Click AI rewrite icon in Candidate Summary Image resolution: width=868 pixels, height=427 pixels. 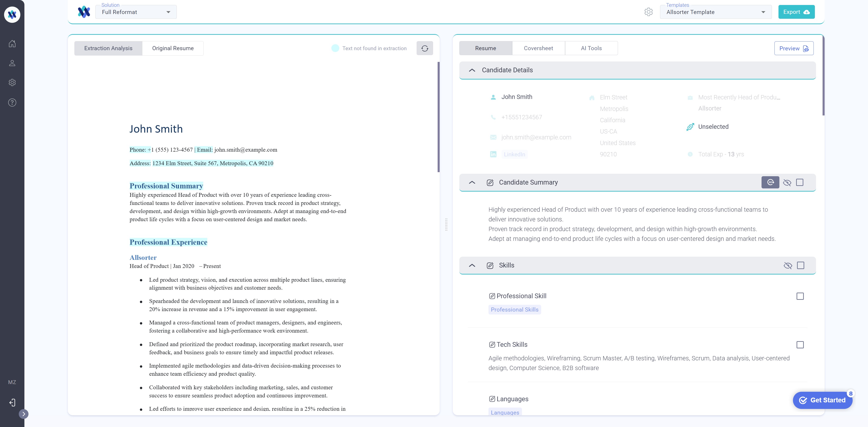(770, 182)
